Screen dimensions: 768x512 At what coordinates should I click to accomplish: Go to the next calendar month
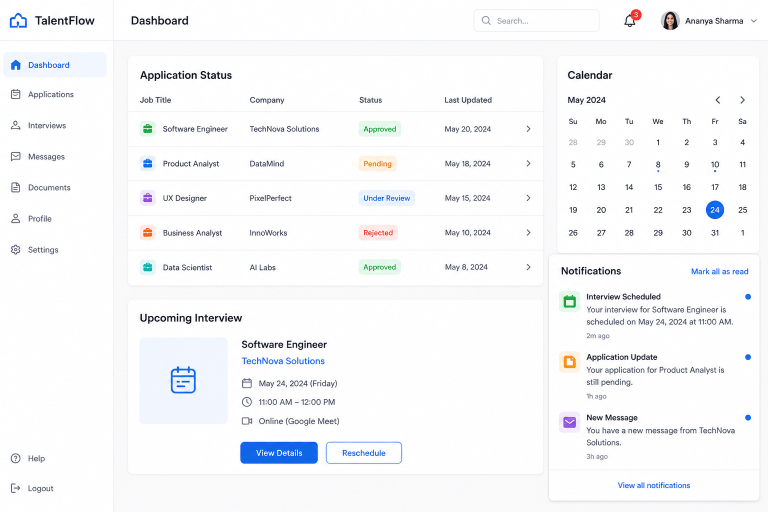(x=743, y=100)
